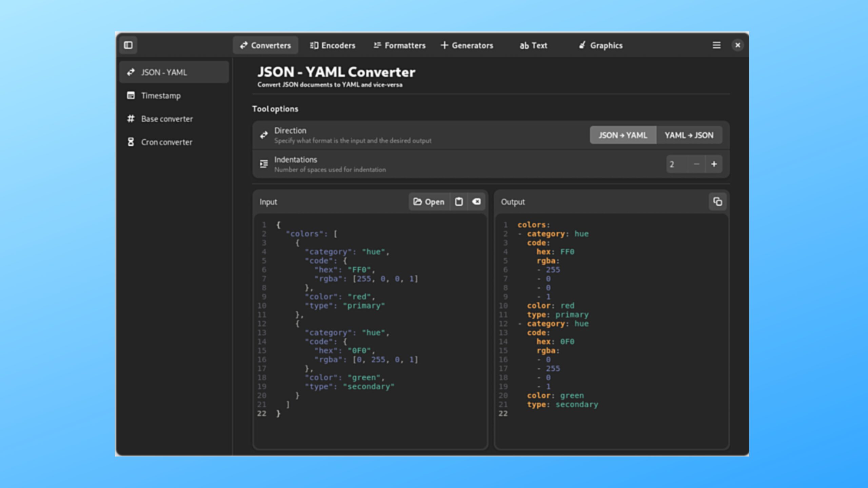Switch to the Encoders tab

[x=333, y=45]
